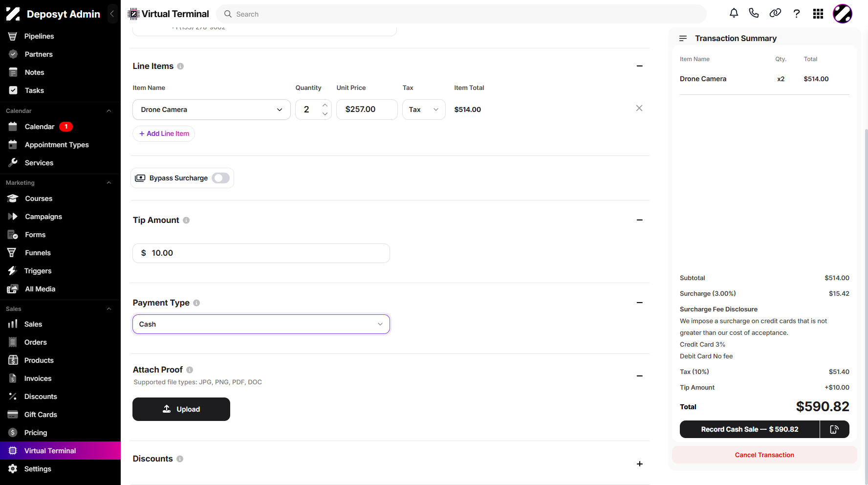Click the Deposyt Admin logo
Image resolution: width=868 pixels, height=485 pixels.
pyautogui.click(x=13, y=14)
